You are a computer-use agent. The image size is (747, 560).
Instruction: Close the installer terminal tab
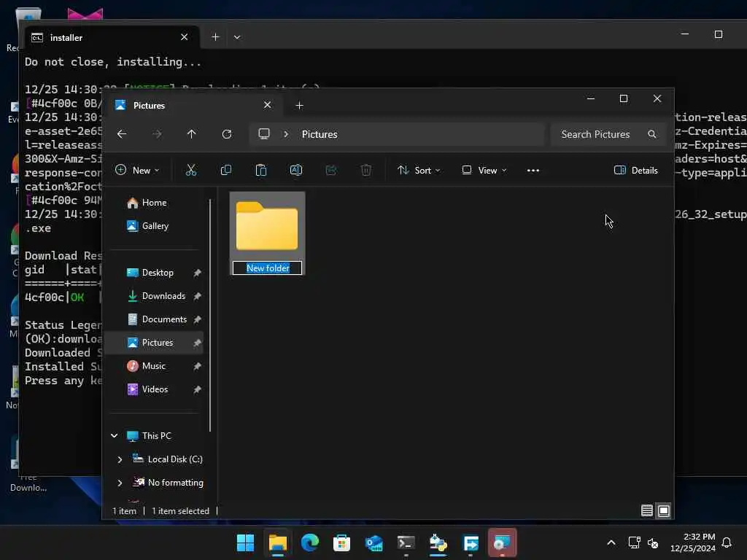[x=185, y=37]
